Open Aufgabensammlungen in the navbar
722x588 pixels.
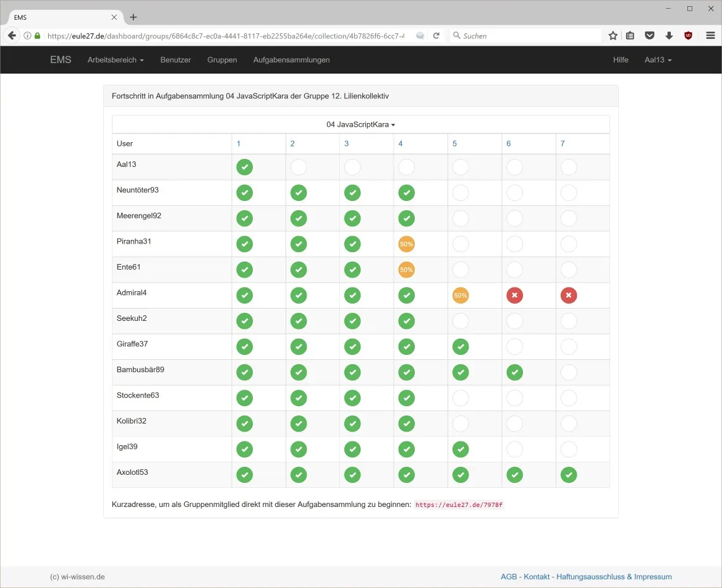[292, 60]
